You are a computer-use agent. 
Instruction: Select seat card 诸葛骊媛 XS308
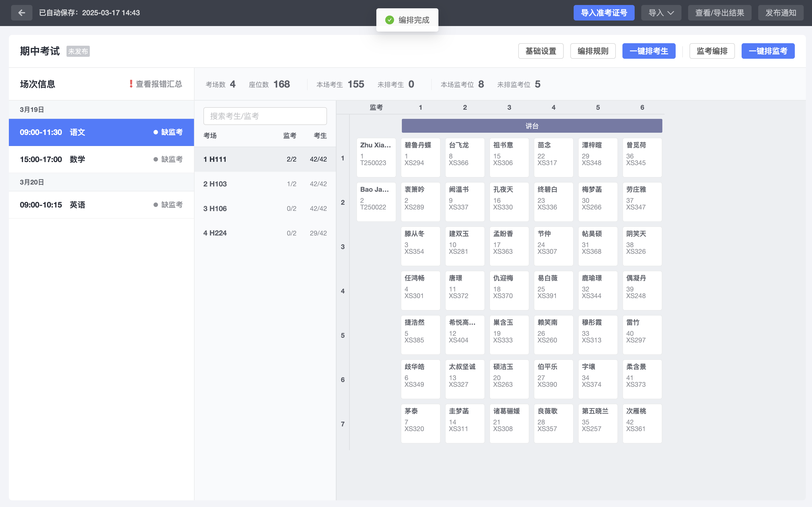[509, 423]
